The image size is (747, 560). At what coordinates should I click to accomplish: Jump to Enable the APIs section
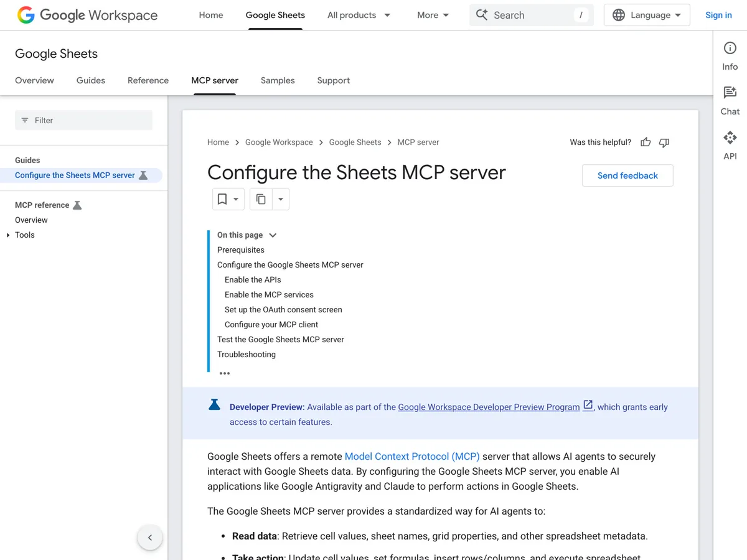pos(253,280)
